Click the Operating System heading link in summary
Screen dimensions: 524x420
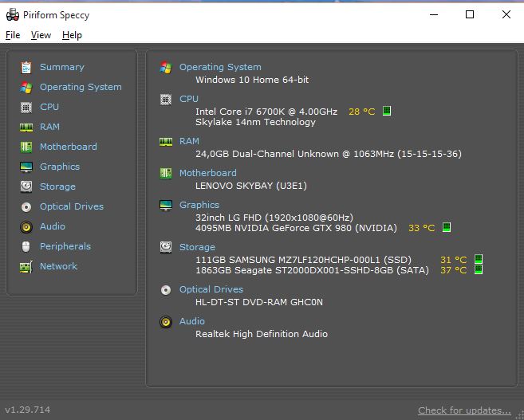pyautogui.click(x=220, y=67)
